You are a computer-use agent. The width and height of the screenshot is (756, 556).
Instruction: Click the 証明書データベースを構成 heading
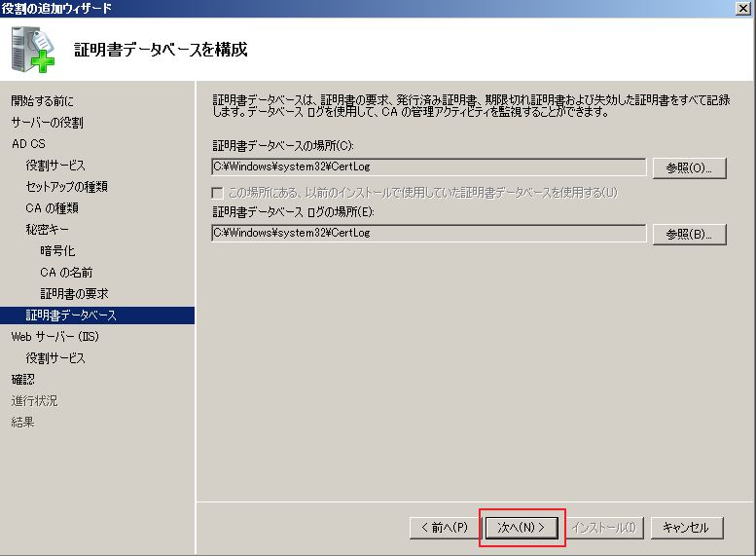coord(161,50)
